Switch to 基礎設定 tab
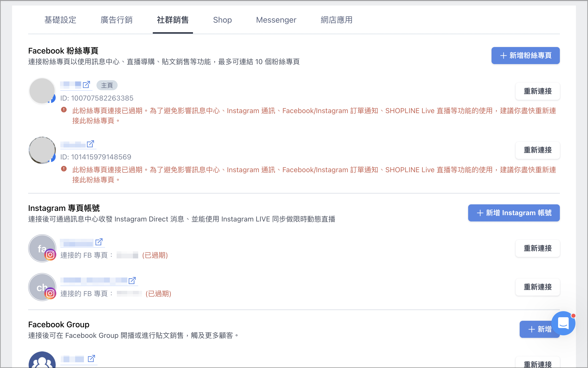 click(x=60, y=20)
